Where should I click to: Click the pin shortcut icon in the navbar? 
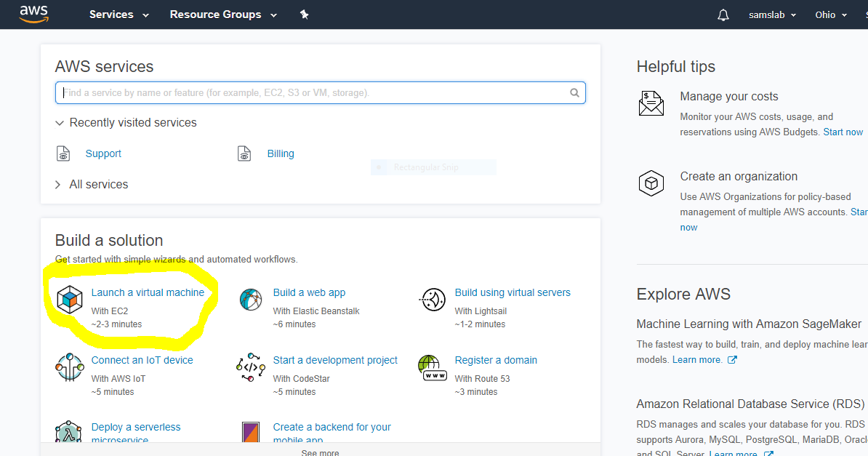pos(304,15)
